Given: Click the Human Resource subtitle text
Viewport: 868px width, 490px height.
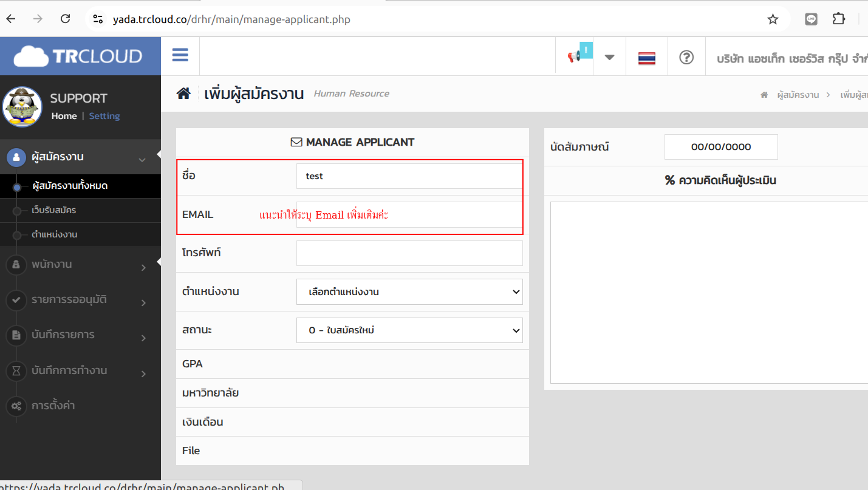Looking at the screenshot, I should click(351, 94).
